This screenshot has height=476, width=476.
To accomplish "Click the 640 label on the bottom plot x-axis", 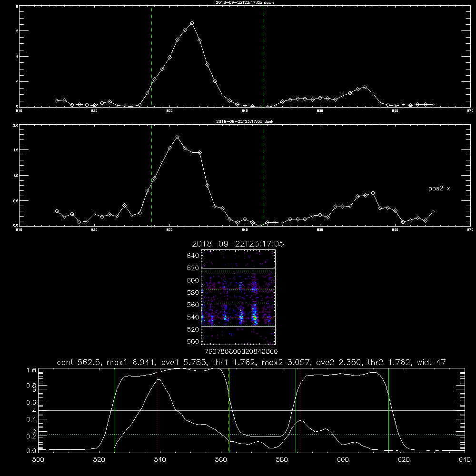I will tap(465, 460).
